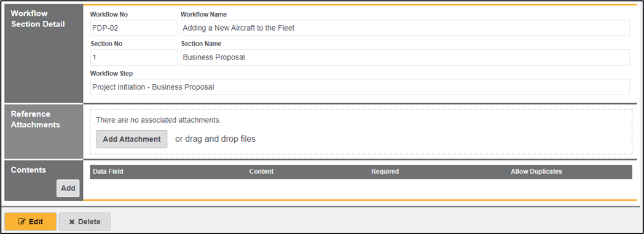This screenshot has height=234, width=644.
Task: Click Add button under Contents
Action: (x=68, y=188)
